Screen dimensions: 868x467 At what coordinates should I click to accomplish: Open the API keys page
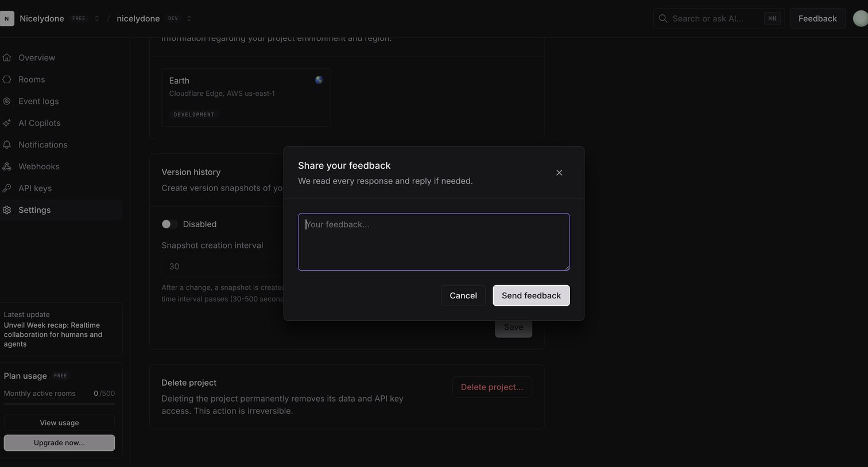coord(61,188)
